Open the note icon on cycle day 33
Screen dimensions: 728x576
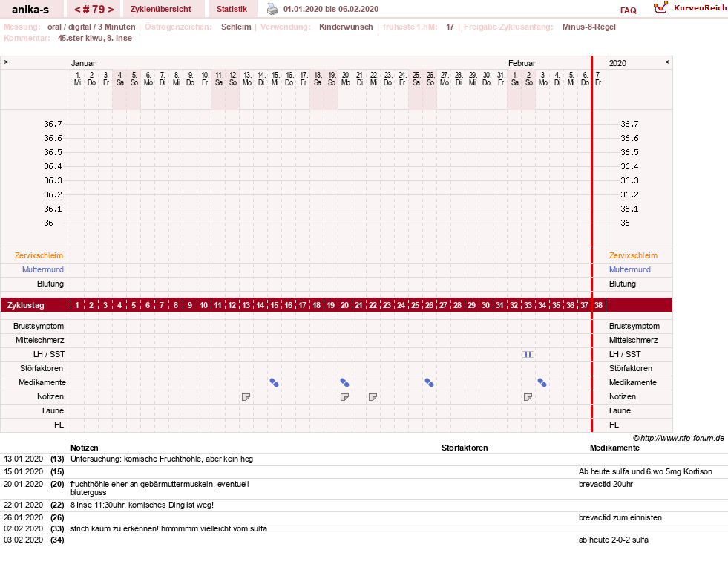528,396
